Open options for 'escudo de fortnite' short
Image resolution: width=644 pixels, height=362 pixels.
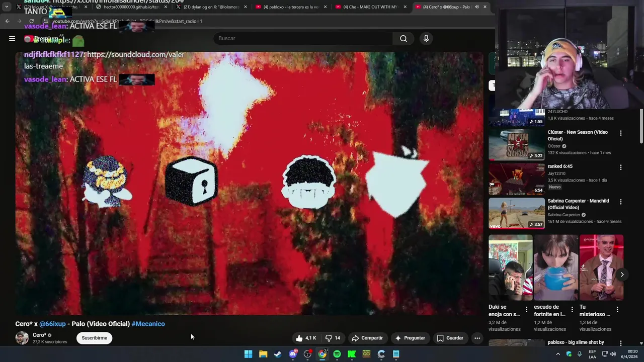(572, 310)
